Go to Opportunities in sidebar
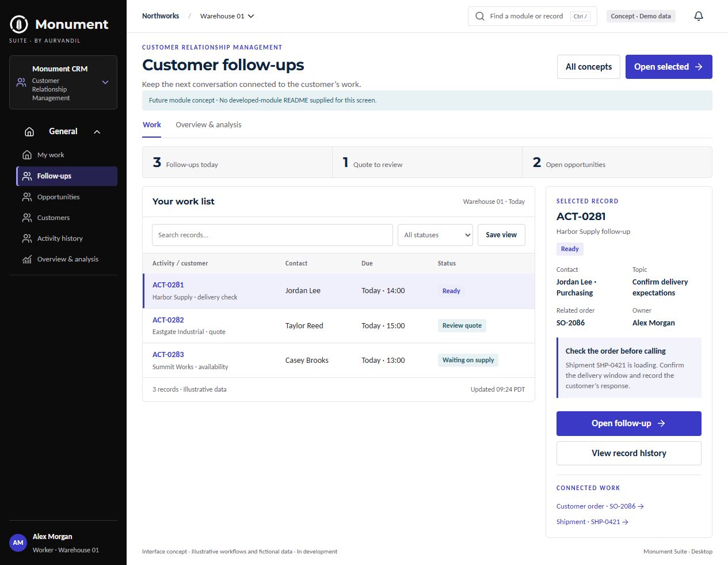Image resolution: width=728 pixels, height=565 pixels. tap(67, 197)
